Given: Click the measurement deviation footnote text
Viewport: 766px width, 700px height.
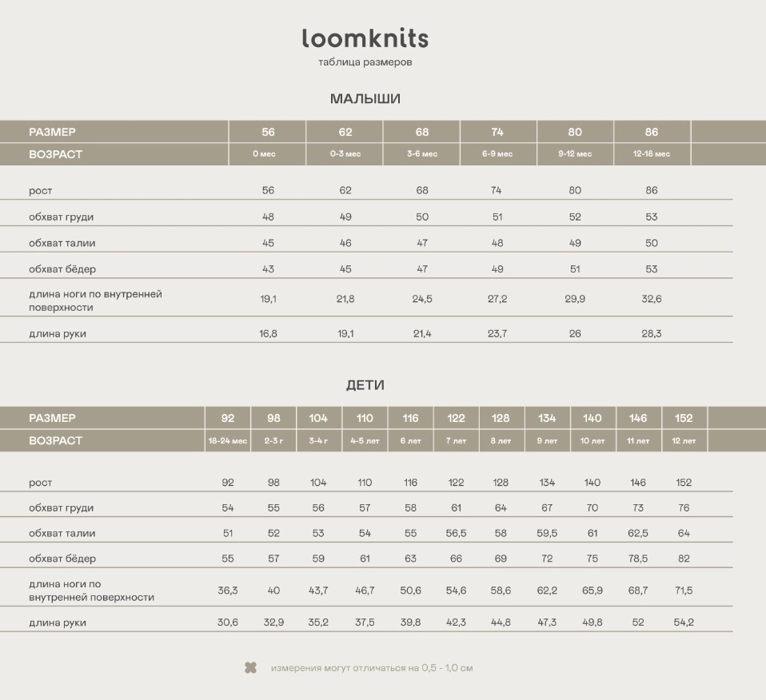Looking at the screenshot, I should pos(372,668).
